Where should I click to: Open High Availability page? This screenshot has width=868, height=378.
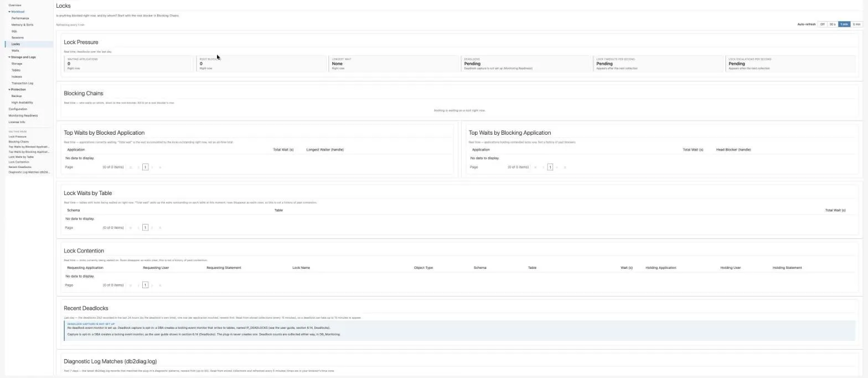pyautogui.click(x=22, y=103)
